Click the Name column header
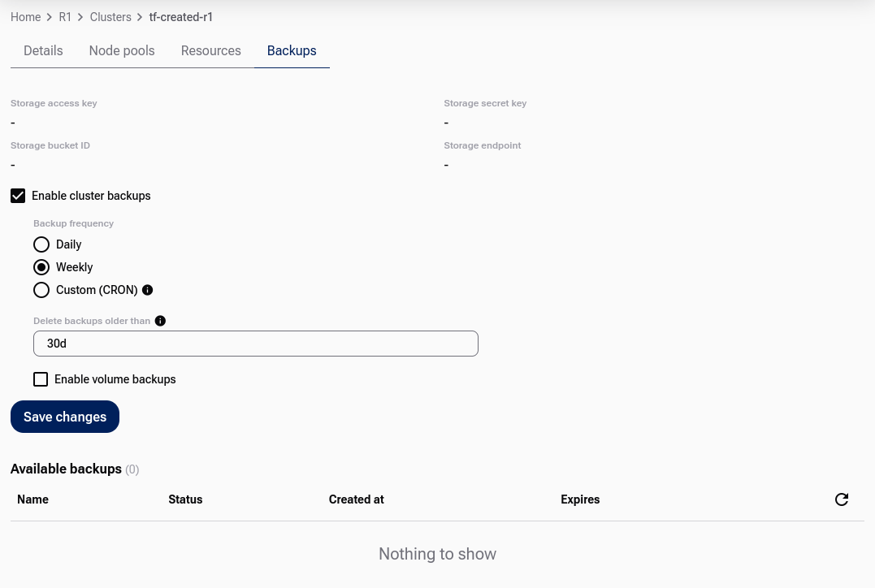This screenshot has width=875, height=588. [x=33, y=499]
